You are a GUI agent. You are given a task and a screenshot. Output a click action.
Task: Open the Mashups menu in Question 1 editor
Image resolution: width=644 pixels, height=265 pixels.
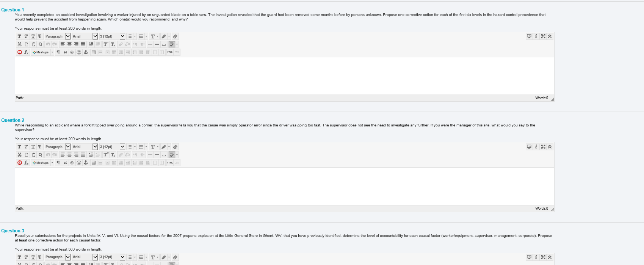point(43,52)
